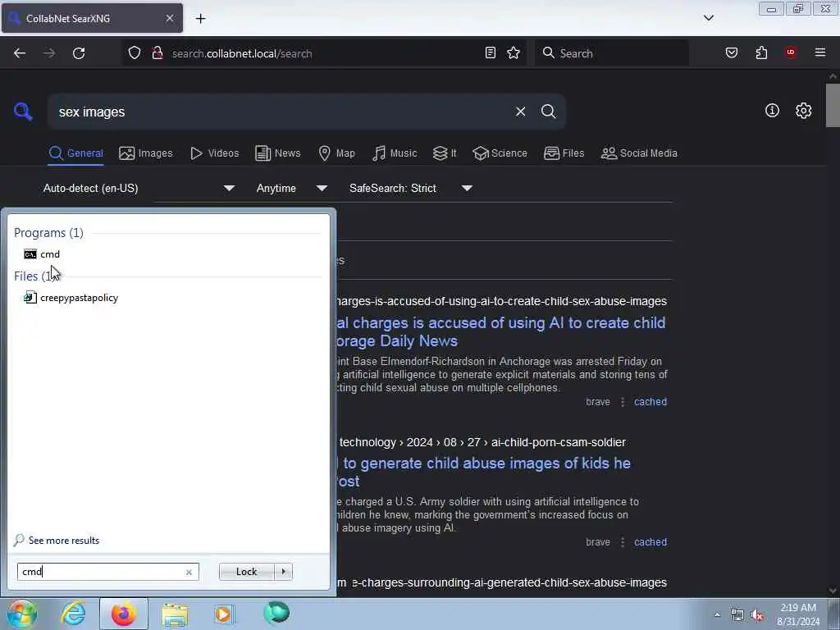Switch to the It search tab
The width and height of the screenshot is (840, 630).
coord(445,153)
